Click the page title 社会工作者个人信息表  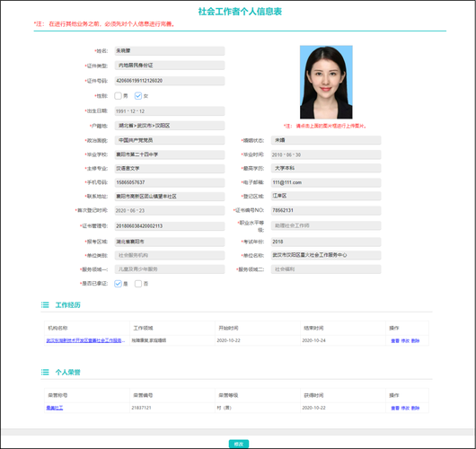(x=240, y=12)
